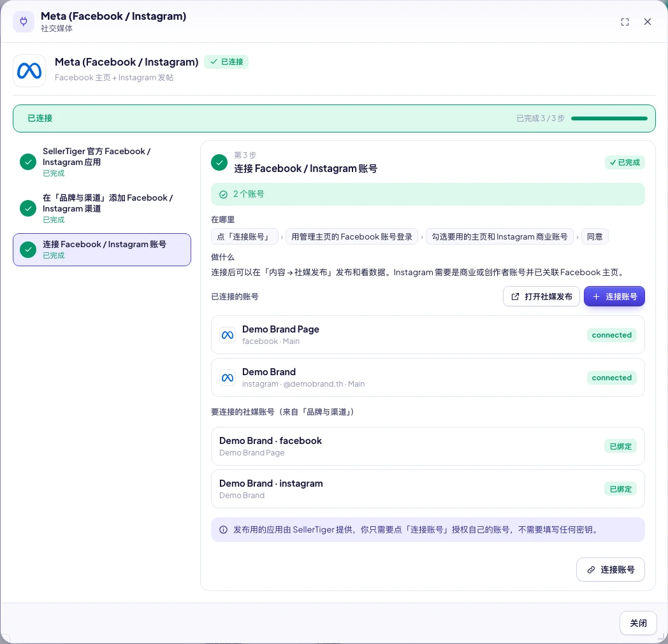Click the 已连接的账号 heading
This screenshot has width=668, height=644.
point(235,297)
